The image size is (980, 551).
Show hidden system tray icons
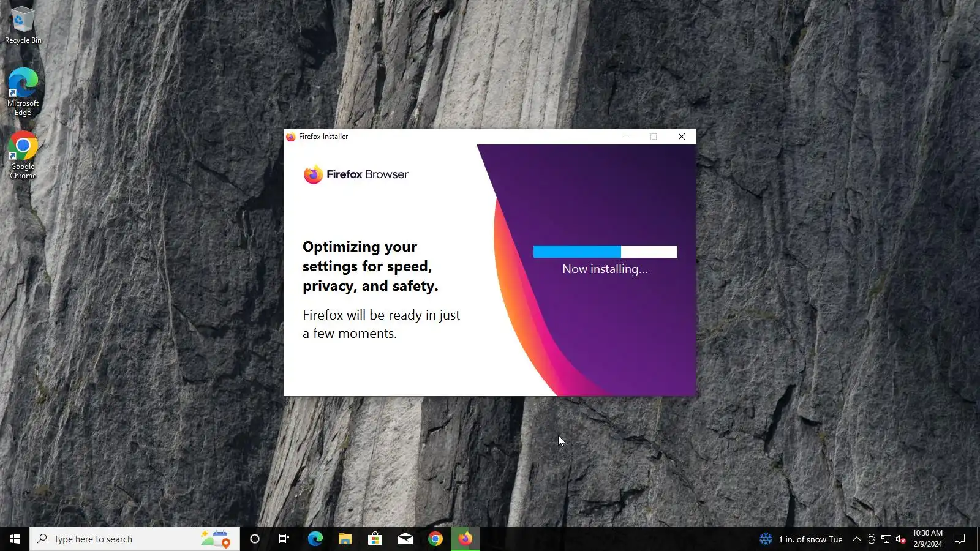click(857, 539)
